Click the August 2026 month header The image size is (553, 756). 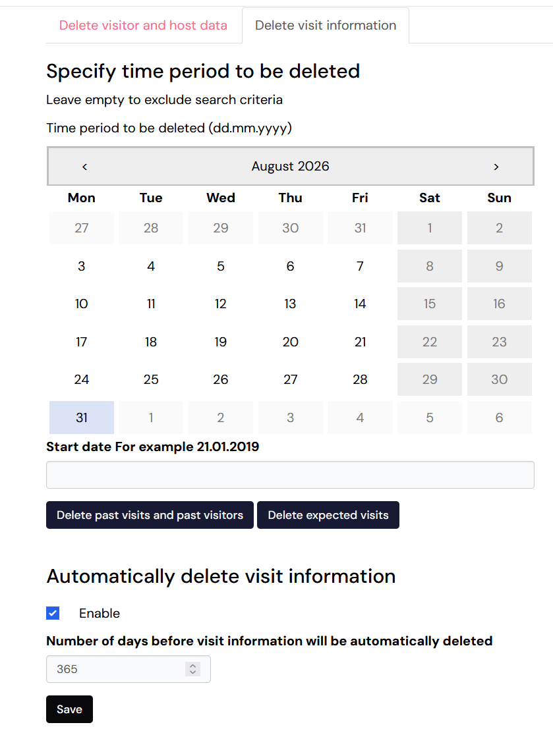point(291,167)
